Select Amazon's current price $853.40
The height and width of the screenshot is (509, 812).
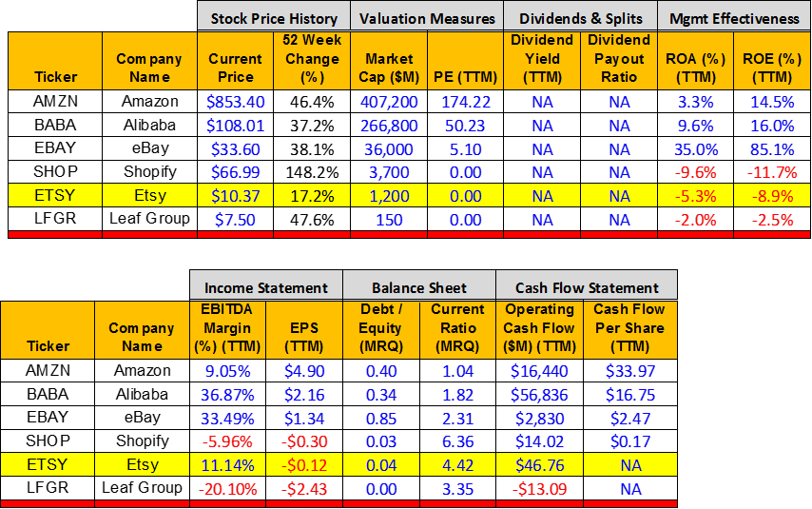[235, 102]
